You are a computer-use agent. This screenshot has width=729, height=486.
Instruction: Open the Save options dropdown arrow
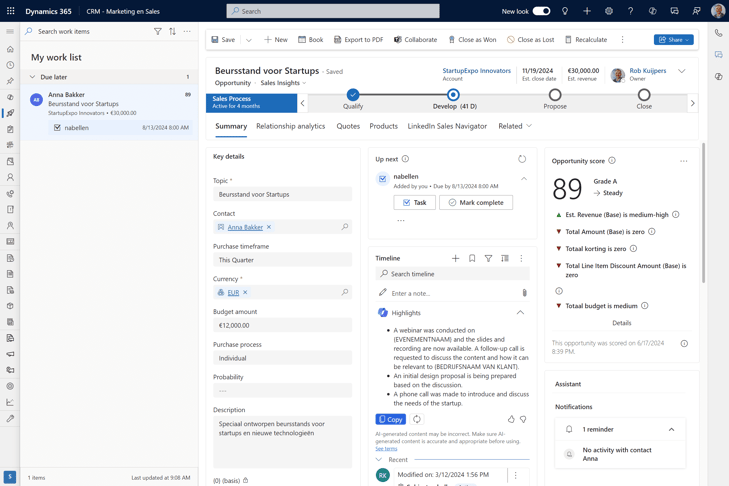click(x=249, y=40)
